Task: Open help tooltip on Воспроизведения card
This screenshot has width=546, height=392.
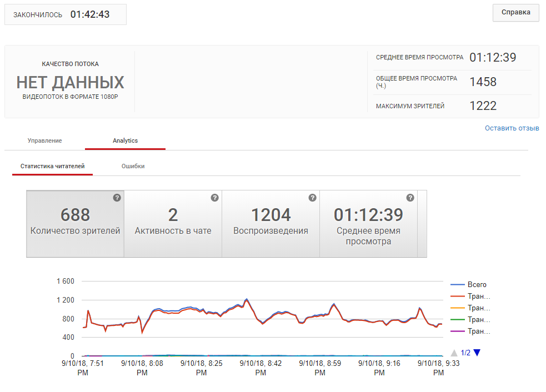Action: click(312, 198)
